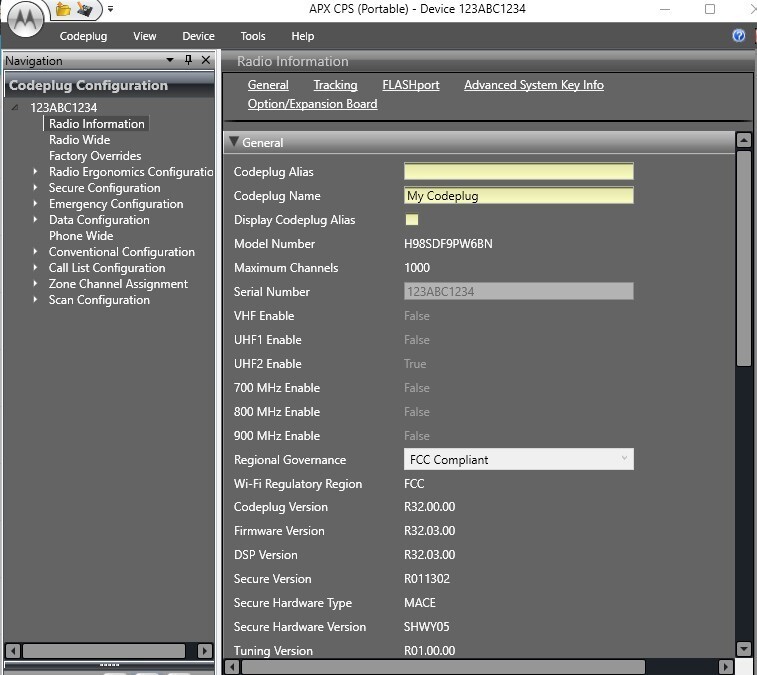Open the Tools menu
The image size is (757, 675).
coord(253,36)
